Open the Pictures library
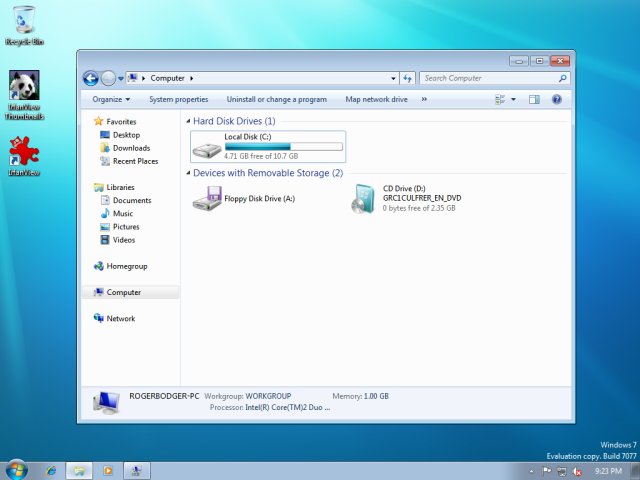 120,227
